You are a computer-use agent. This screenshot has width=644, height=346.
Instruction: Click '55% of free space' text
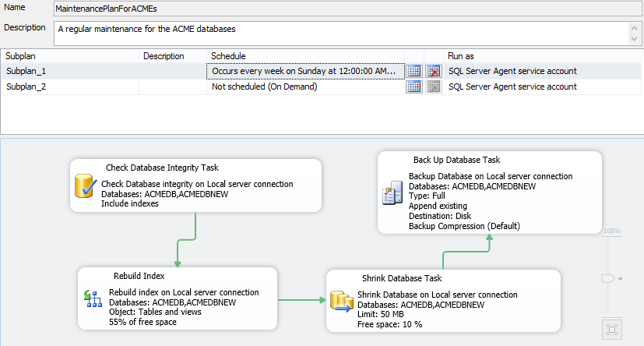143,322
